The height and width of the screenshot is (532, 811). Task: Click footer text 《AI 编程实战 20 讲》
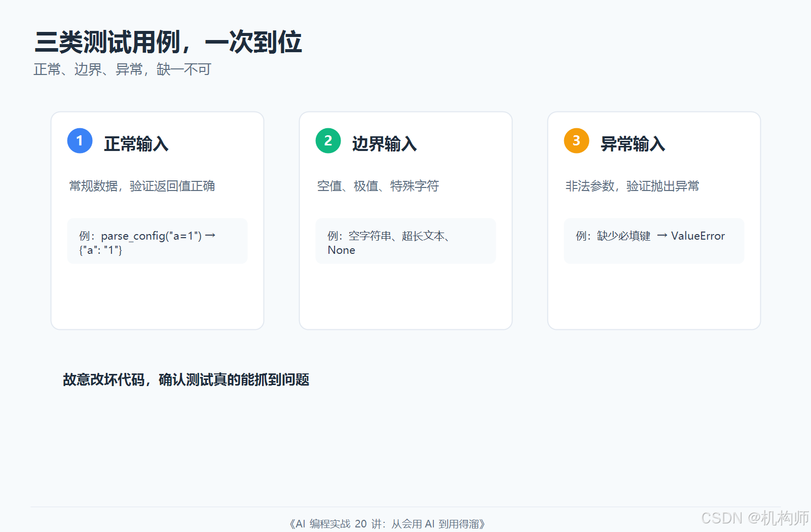(x=387, y=524)
